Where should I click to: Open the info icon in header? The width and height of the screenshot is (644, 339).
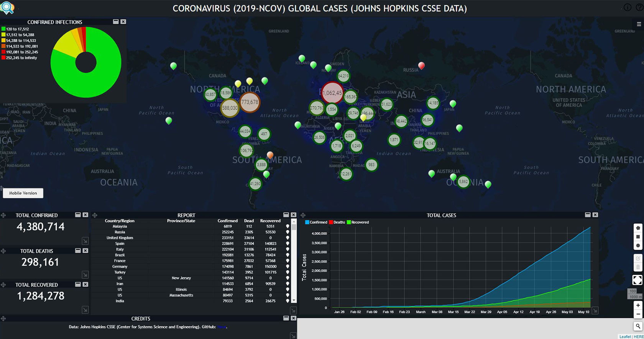click(628, 7)
